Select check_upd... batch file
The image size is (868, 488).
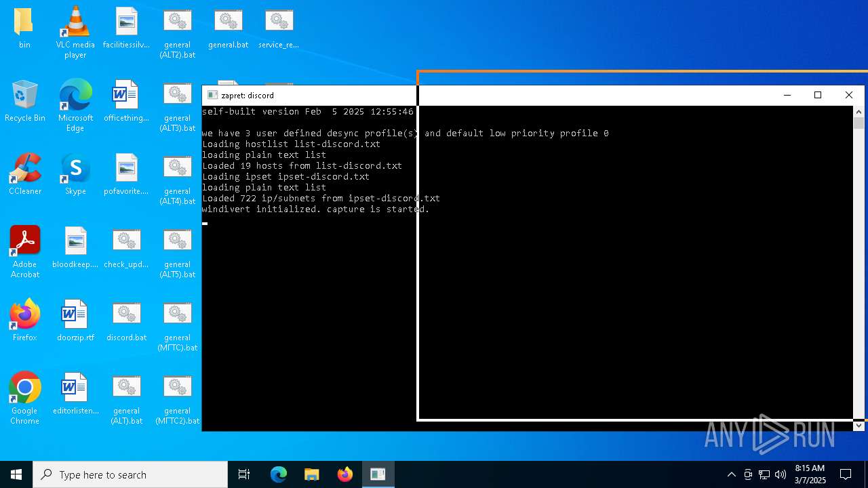point(126,247)
